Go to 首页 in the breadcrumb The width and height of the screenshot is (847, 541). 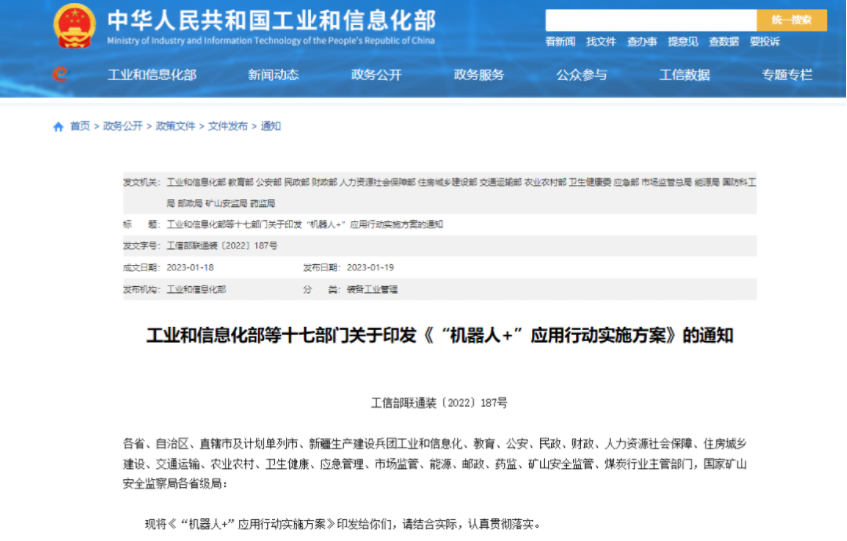point(79,127)
